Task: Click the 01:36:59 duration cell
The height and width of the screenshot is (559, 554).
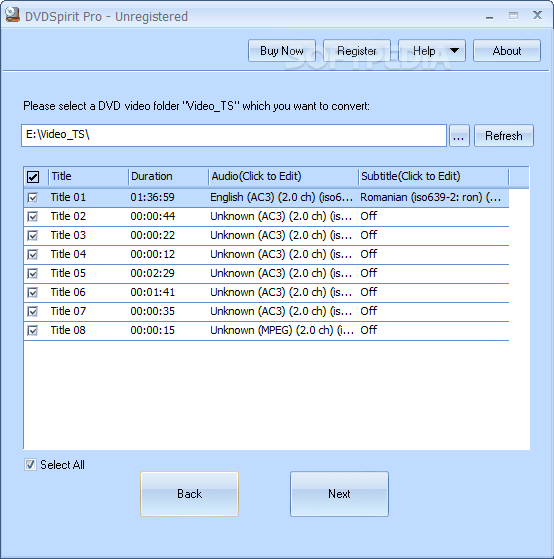Action: (153, 197)
